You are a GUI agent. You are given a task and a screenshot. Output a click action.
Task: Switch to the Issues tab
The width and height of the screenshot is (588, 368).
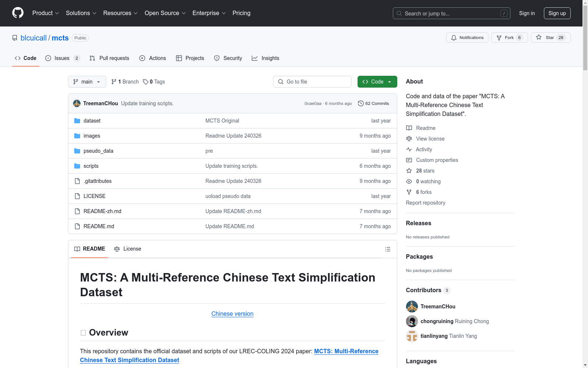click(x=62, y=58)
